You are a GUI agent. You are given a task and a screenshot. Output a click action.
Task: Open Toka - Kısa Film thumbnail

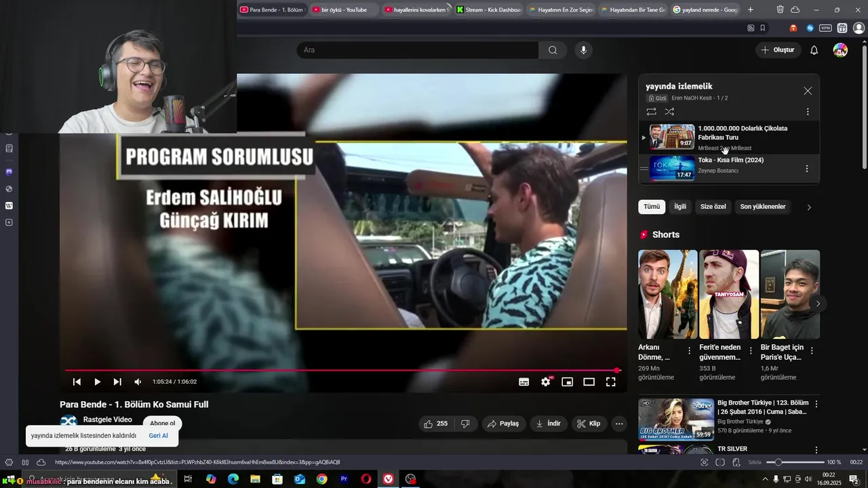pyautogui.click(x=672, y=168)
